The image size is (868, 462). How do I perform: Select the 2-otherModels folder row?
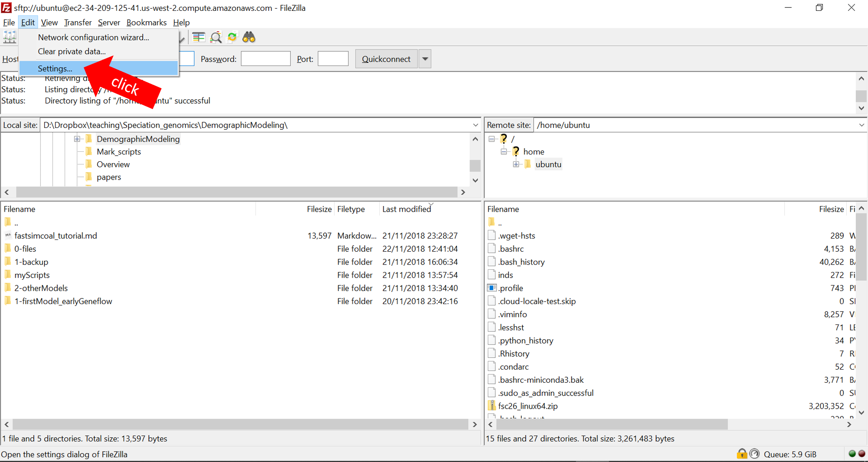241,288
